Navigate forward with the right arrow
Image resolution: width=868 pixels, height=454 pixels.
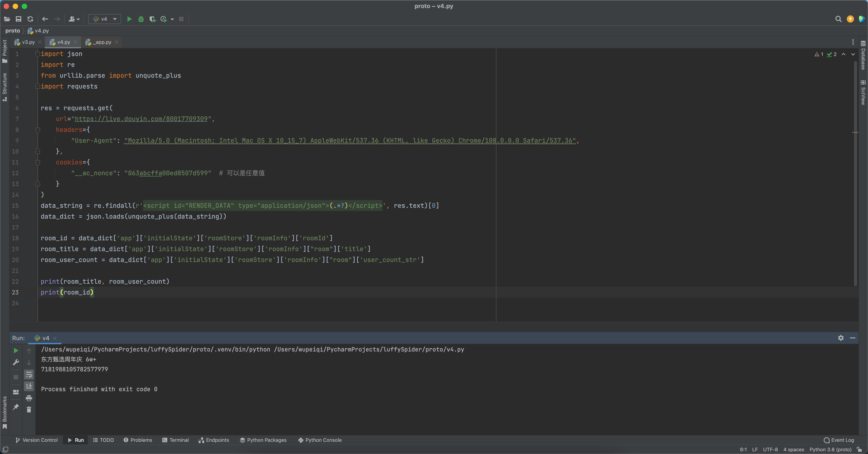tap(57, 19)
